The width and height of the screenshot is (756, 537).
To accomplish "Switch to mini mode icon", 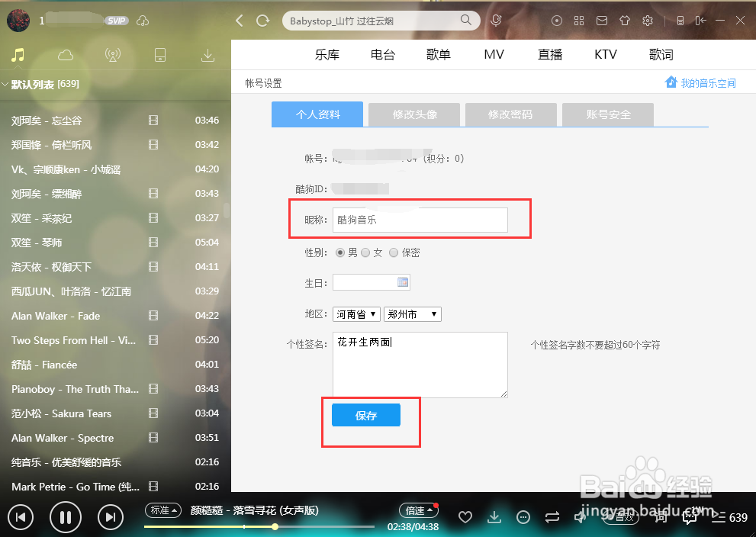I will (700, 21).
